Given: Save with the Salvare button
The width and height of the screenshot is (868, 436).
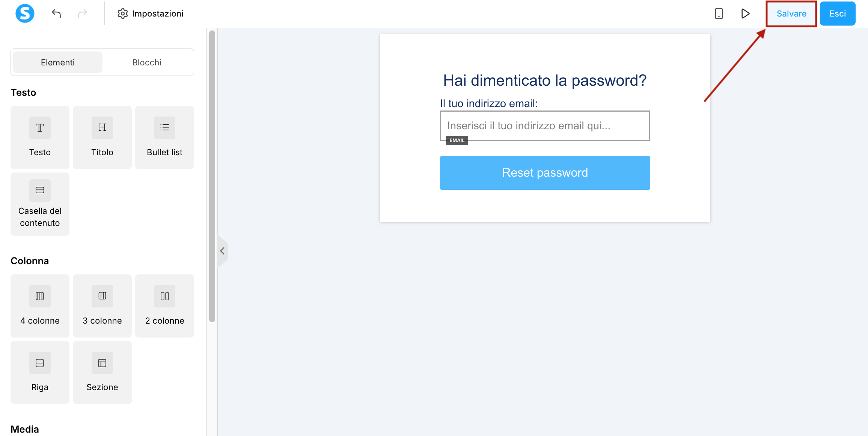Looking at the screenshot, I should [791, 14].
